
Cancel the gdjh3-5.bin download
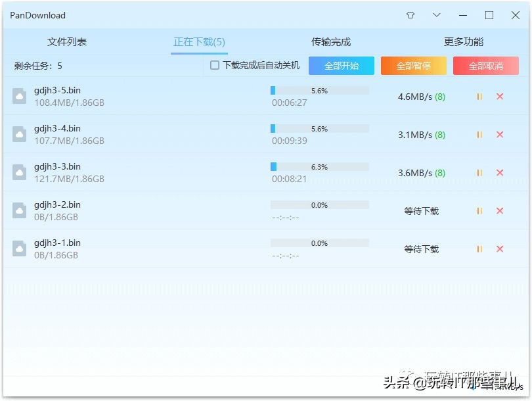pos(500,97)
